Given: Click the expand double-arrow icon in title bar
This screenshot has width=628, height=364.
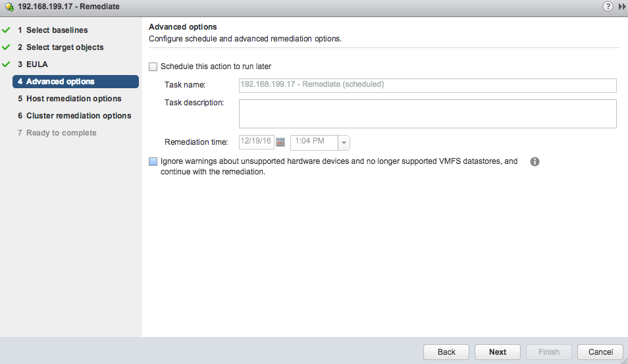Looking at the screenshot, I should 621,6.
